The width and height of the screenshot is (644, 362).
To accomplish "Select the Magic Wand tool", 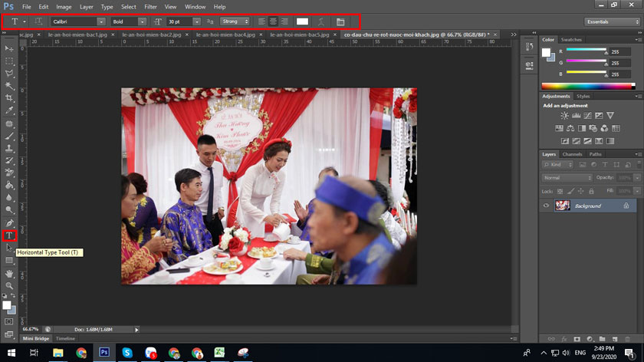I will coord(9,85).
